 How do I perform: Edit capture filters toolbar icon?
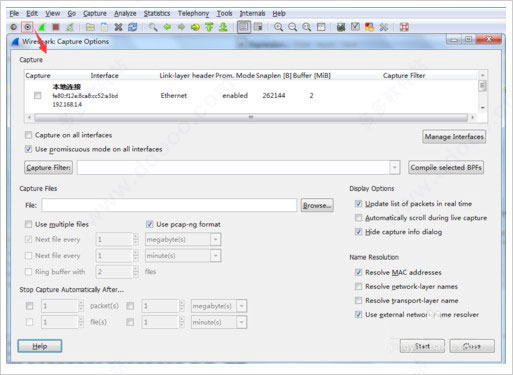coord(341,27)
